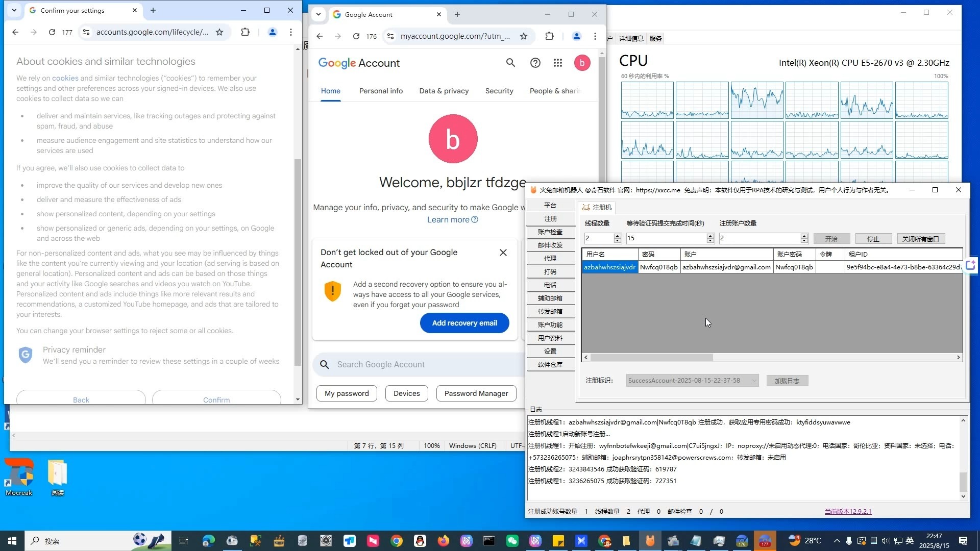Open the notification center icon in the system tray
Image resolution: width=980 pixels, height=551 pixels.
pos(963,541)
